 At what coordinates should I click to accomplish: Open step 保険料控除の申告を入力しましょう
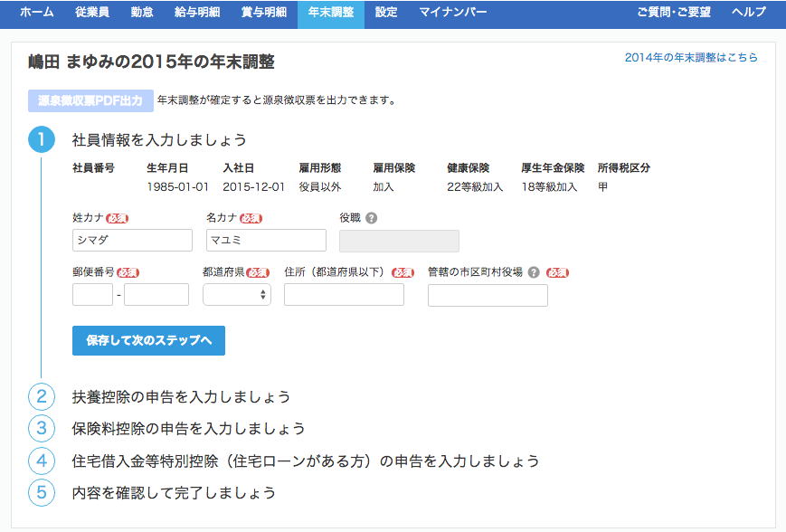[188, 428]
